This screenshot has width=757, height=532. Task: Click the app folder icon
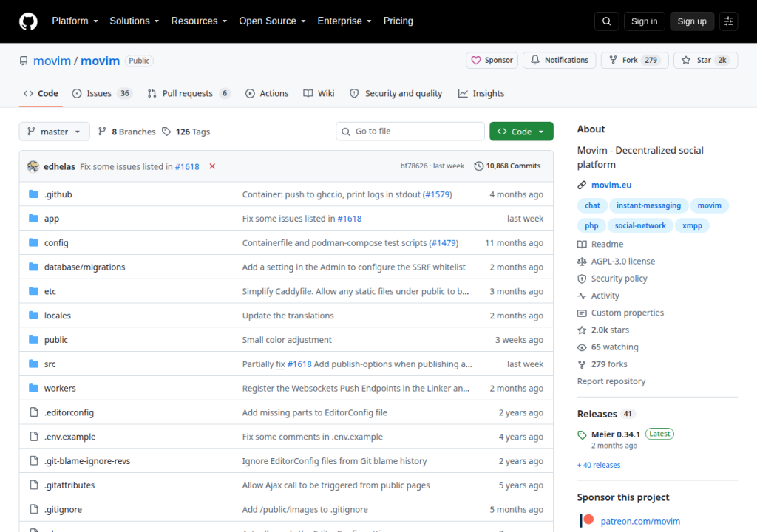33,218
